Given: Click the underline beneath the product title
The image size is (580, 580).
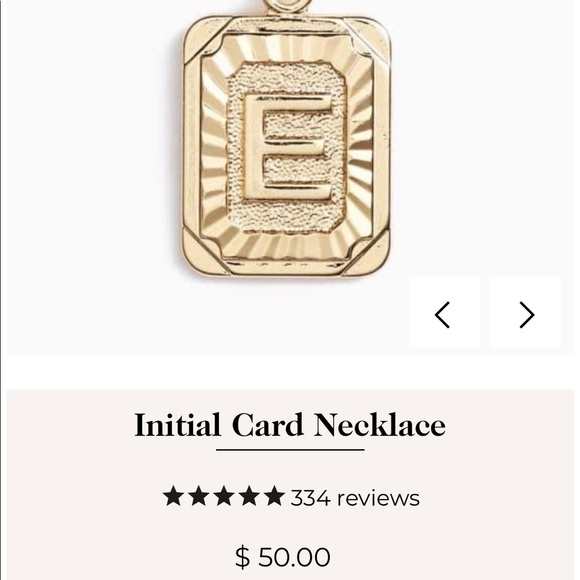Looking at the screenshot, I should coord(290,450).
